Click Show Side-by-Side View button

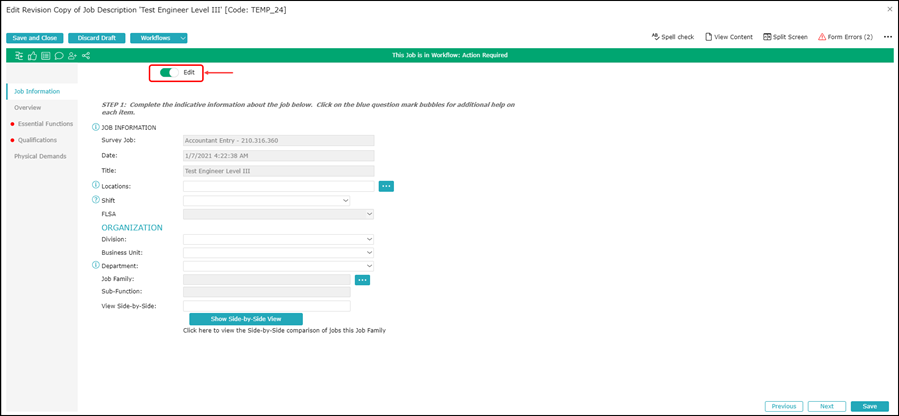pyautogui.click(x=246, y=319)
